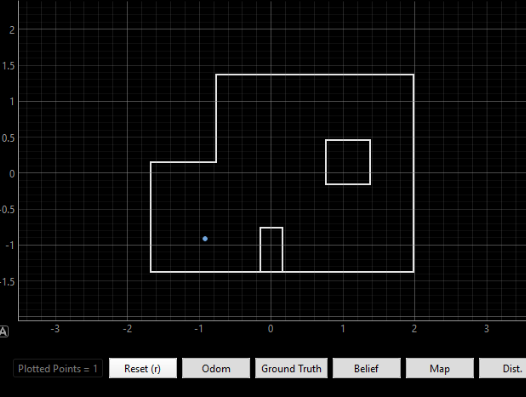This screenshot has width=526, height=397.
Task: Select the blue plotted point marker
Action: click(205, 239)
